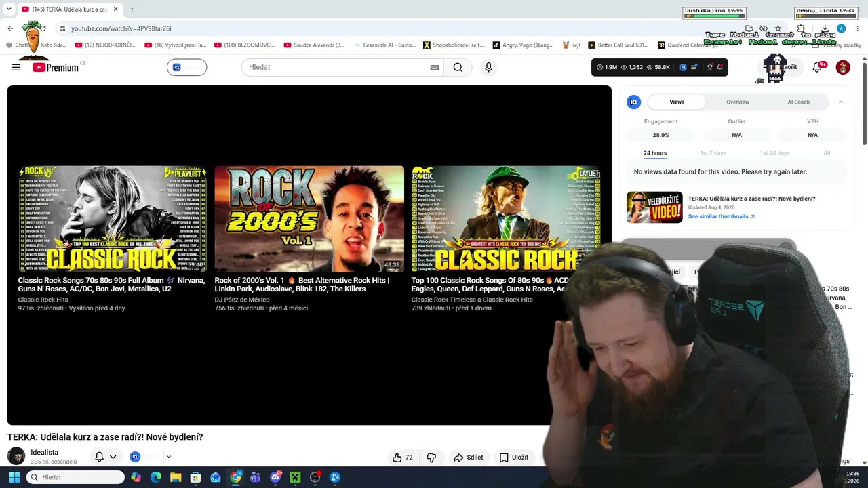This screenshot has width=868, height=488.
Task: Click the address bar URL
Action: click(121, 28)
